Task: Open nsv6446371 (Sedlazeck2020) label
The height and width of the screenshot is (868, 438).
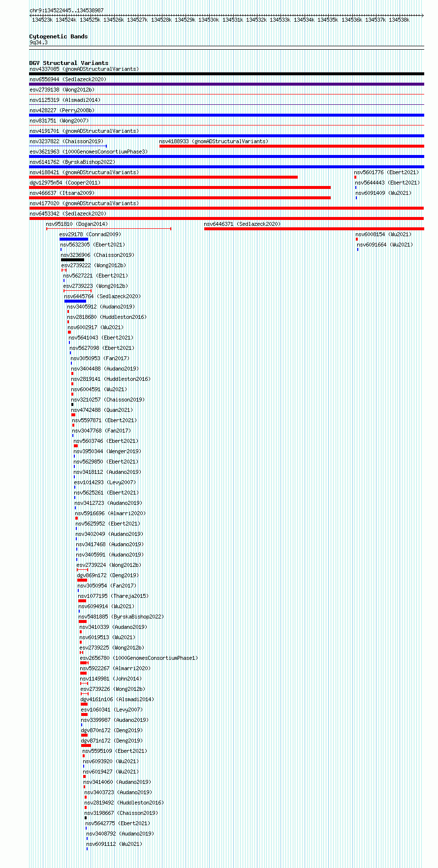Action: [x=243, y=224]
